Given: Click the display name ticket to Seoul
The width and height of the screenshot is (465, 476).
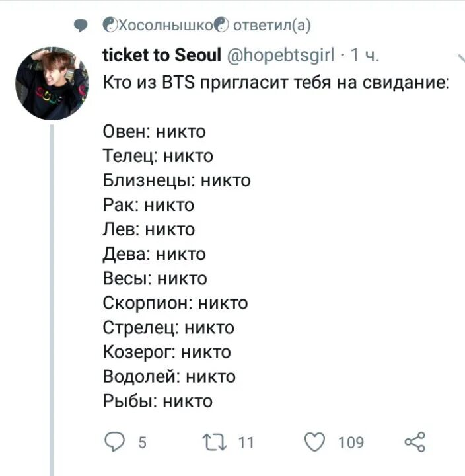Looking at the screenshot, I should coord(162,55).
